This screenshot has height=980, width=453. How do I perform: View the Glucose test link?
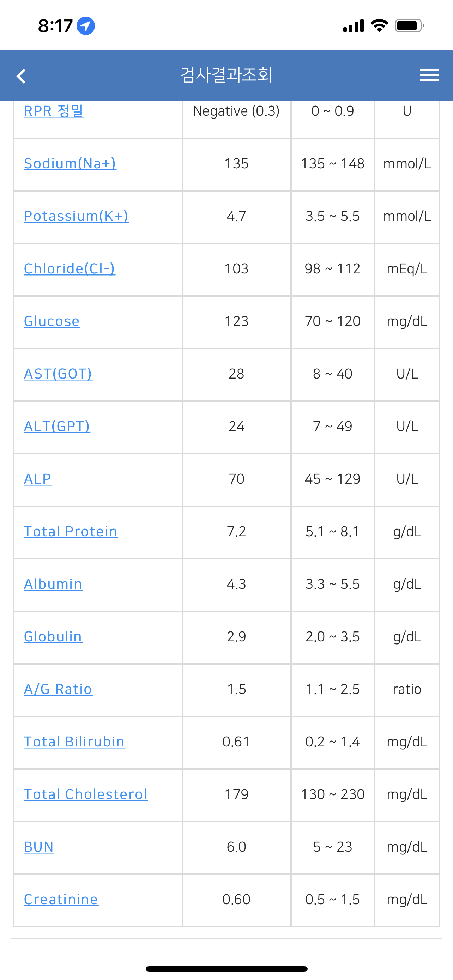point(52,321)
